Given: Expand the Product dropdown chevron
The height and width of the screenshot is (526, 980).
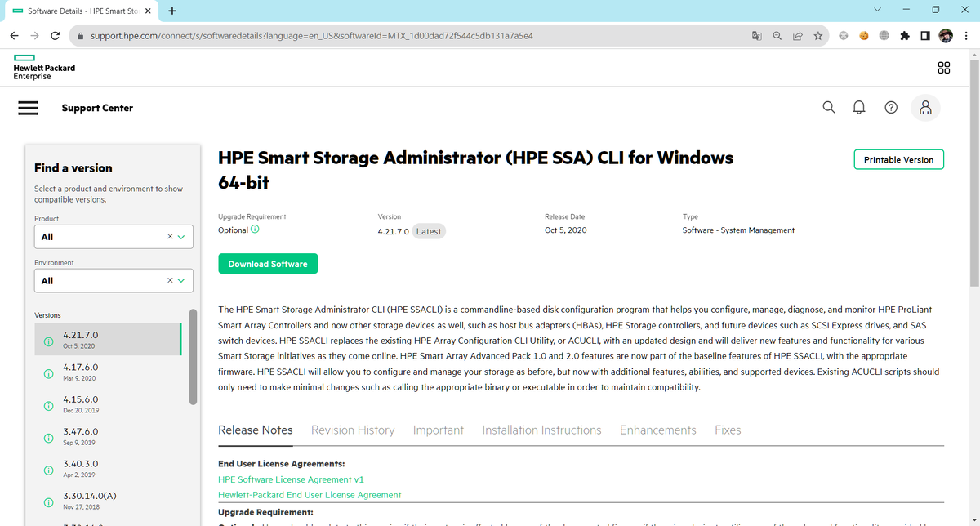Looking at the screenshot, I should 181,237.
